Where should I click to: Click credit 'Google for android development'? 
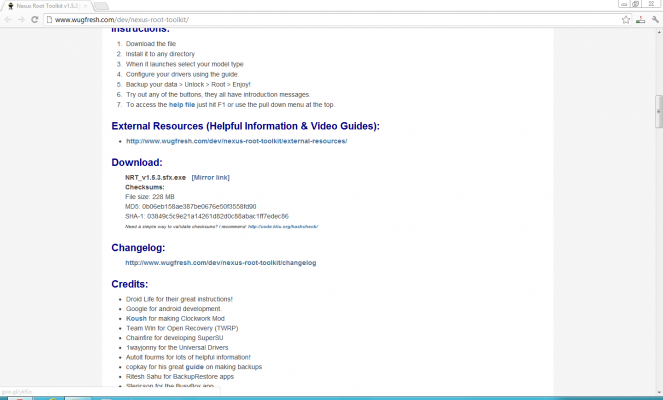[x=173, y=309]
